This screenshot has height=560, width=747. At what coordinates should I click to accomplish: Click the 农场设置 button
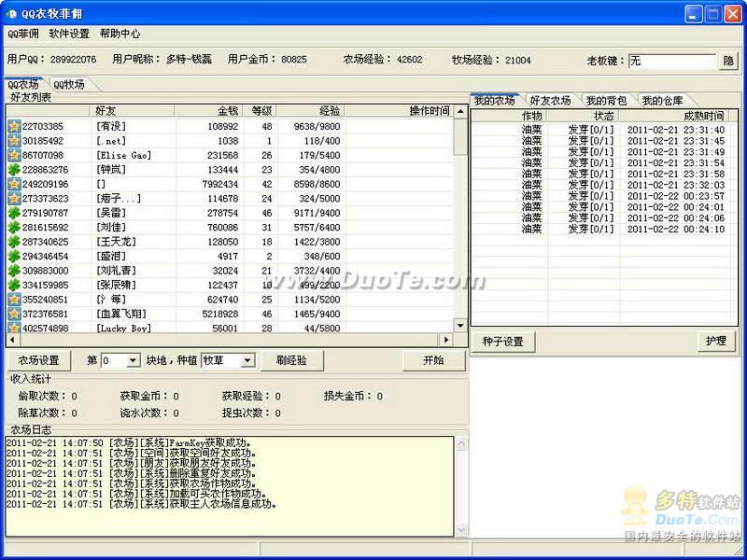point(38,360)
